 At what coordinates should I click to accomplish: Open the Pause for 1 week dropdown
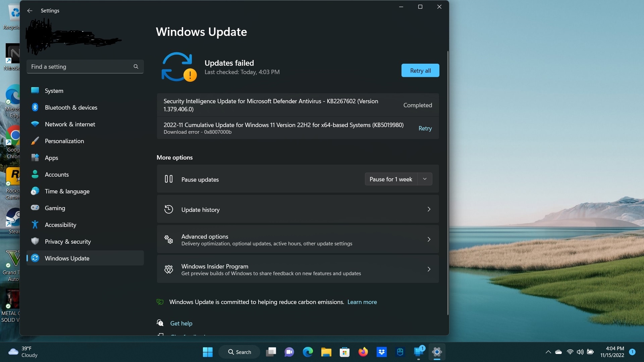coord(424,179)
